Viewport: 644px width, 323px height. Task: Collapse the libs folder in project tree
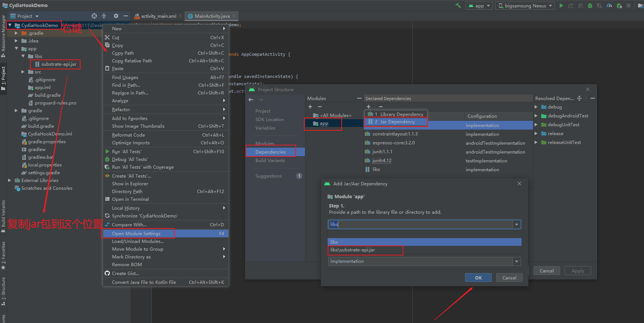pos(23,56)
